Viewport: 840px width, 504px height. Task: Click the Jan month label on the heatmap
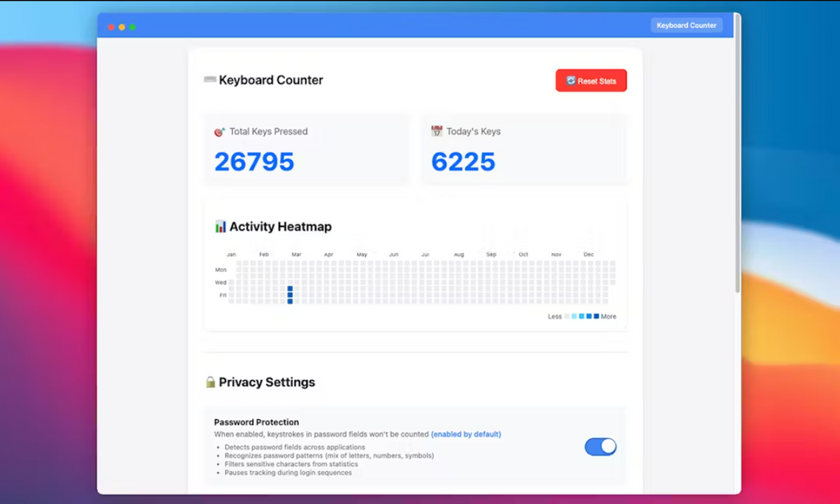(x=231, y=254)
